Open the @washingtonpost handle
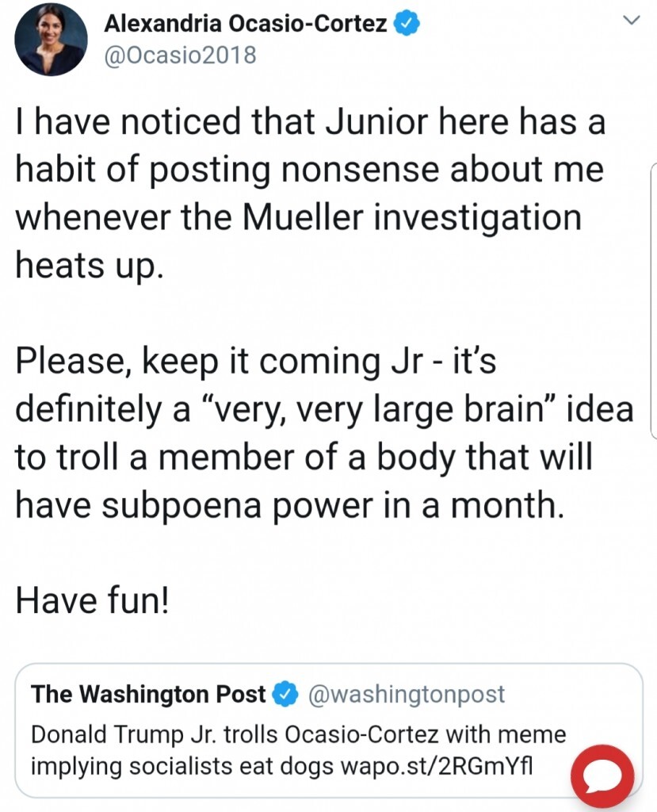 click(x=404, y=695)
